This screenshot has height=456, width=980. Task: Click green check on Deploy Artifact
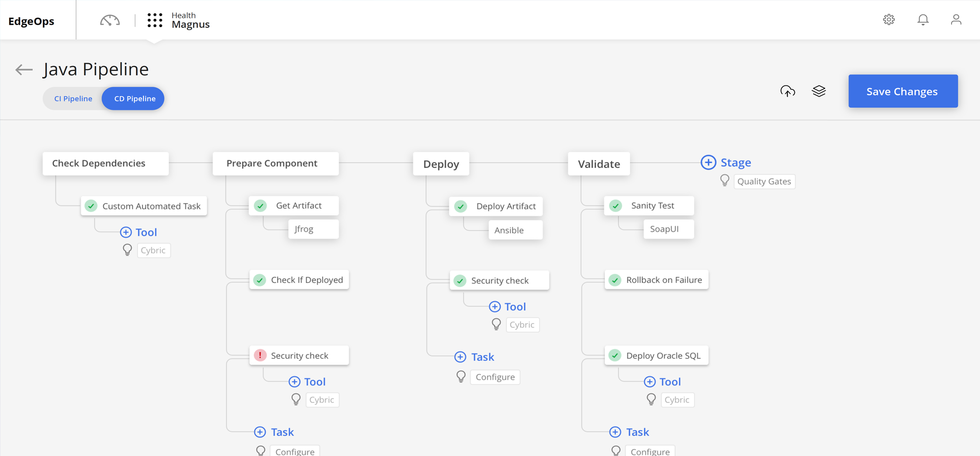460,206
